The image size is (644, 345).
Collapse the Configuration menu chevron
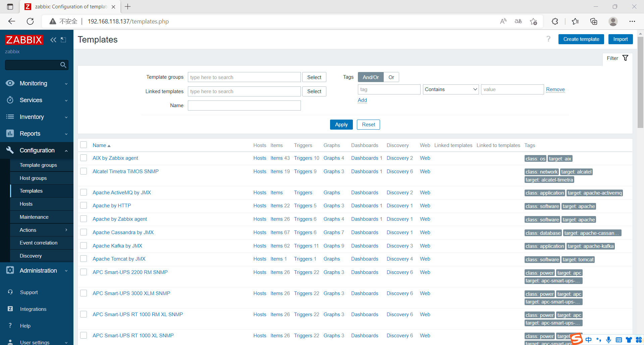[66, 151]
